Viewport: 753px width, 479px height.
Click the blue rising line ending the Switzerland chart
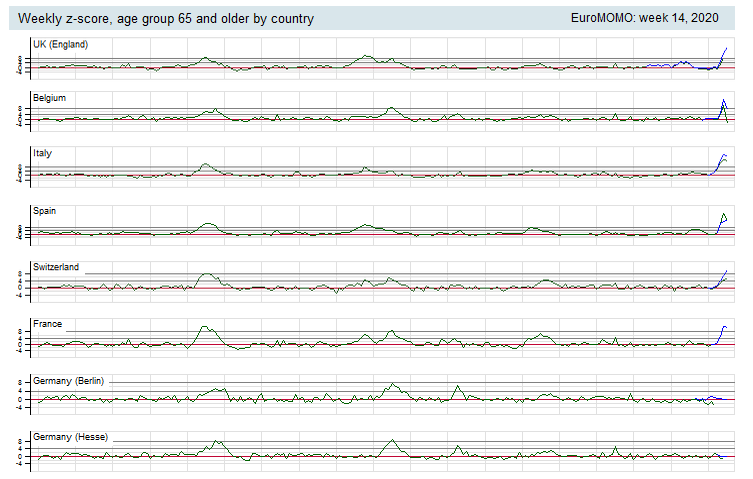tap(722, 275)
